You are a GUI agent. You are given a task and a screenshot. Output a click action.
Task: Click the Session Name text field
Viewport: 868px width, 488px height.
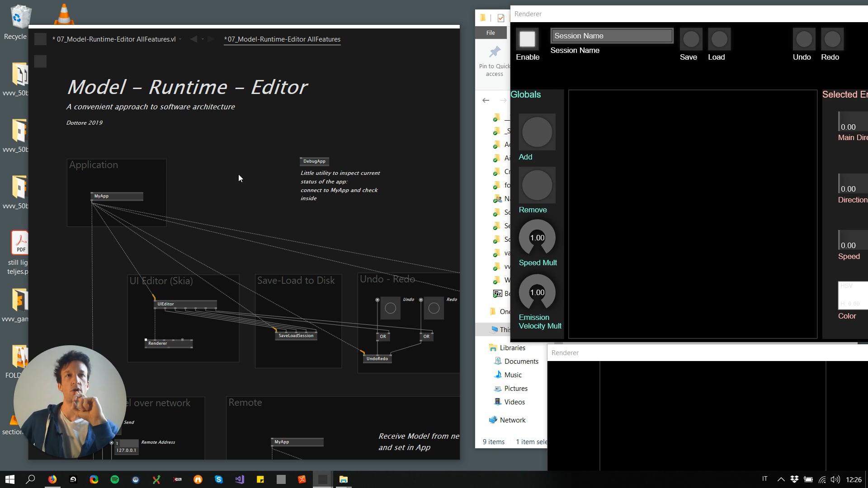[x=612, y=36]
